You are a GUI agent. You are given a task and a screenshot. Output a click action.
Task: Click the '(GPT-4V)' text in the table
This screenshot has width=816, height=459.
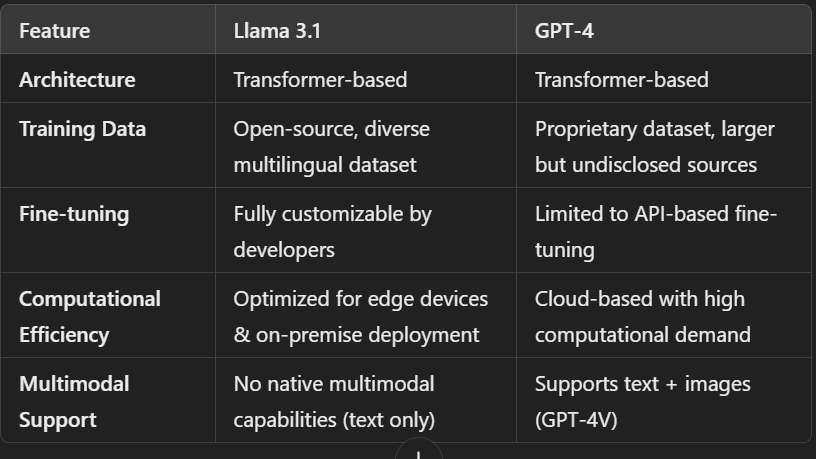pyautogui.click(x=576, y=420)
